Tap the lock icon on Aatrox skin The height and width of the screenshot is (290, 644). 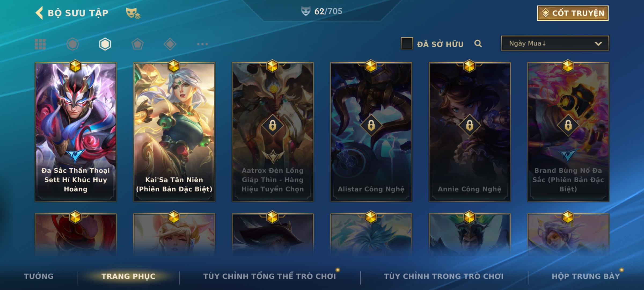coord(273,125)
